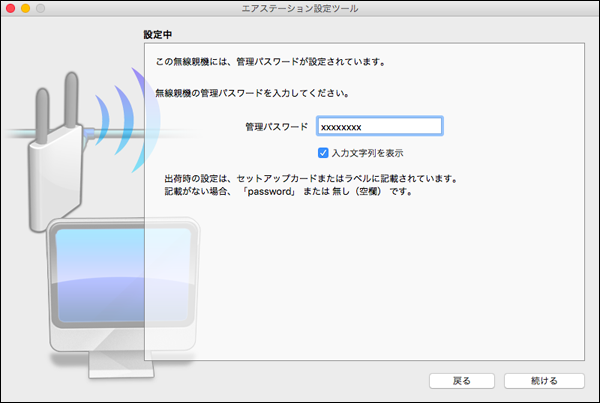The width and height of the screenshot is (600, 403).
Task: Focus the 管理パスワード input field
Action: pos(378,128)
